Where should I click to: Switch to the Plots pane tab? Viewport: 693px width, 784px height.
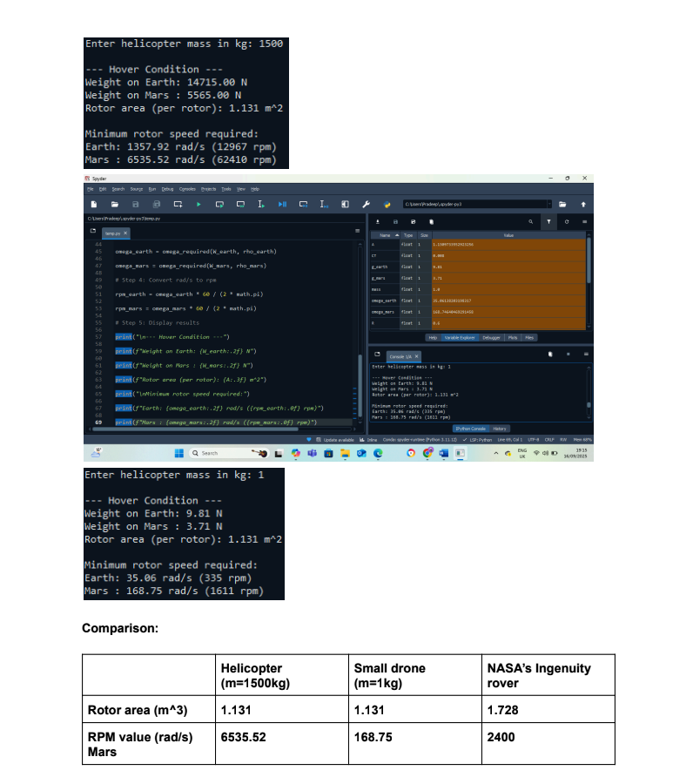point(513,337)
